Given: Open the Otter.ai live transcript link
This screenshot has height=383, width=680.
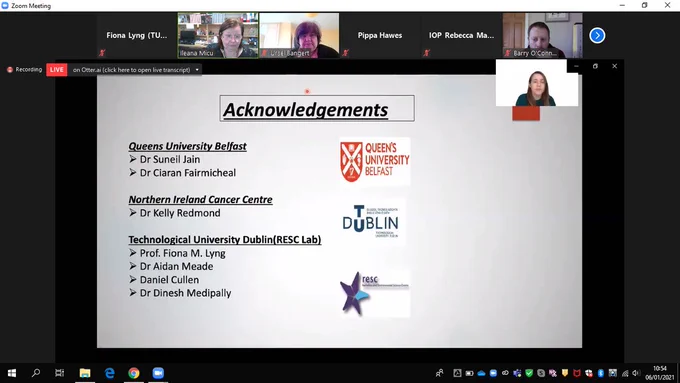Looking at the screenshot, I should tap(131, 69).
